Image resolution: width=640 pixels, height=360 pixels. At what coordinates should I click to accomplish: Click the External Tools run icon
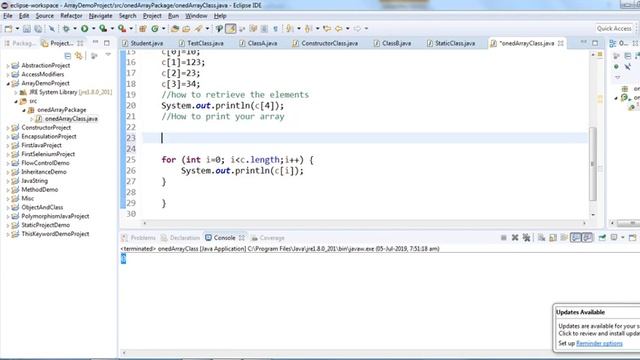coord(122,29)
